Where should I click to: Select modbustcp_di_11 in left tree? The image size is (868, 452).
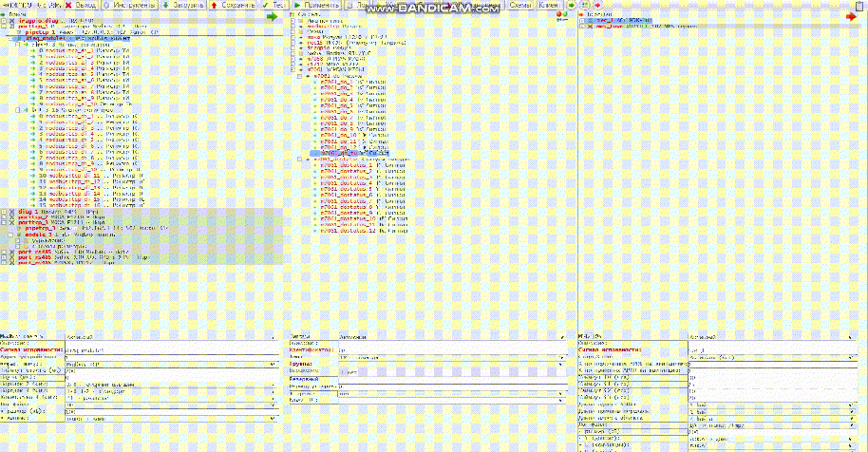[96, 176]
